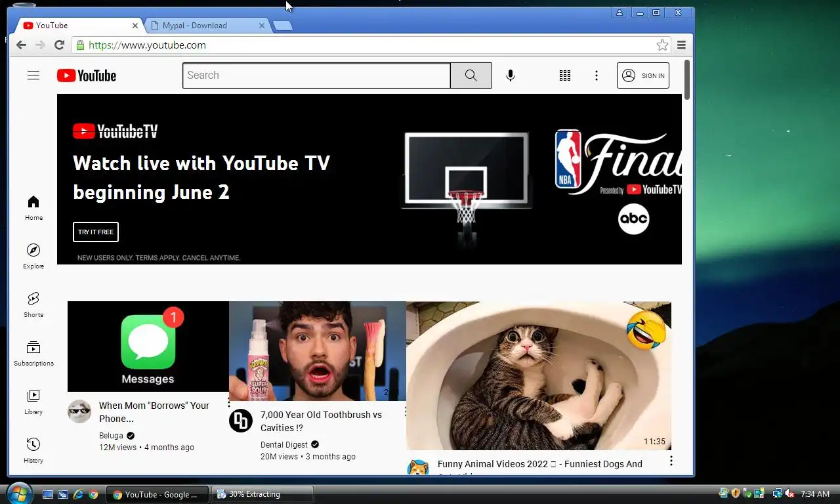Viewport: 840px width, 504px height.
Task: Open 7,000 Year Old Toothbrush title
Action: coord(321,421)
